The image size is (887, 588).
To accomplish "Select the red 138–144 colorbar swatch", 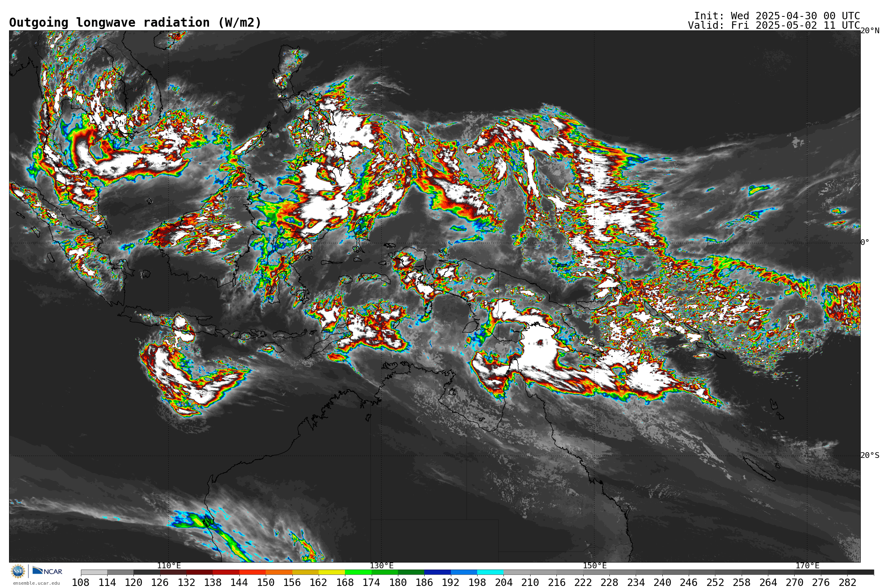I will (226, 572).
